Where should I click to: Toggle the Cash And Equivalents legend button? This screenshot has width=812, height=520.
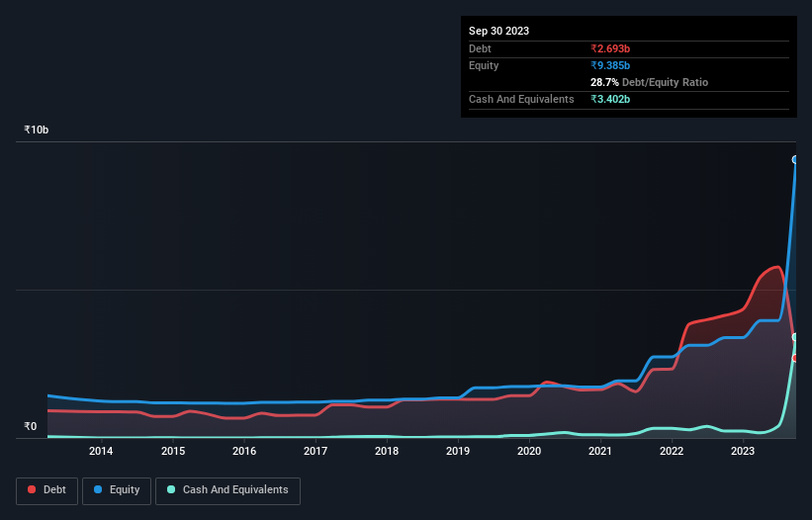point(227,490)
